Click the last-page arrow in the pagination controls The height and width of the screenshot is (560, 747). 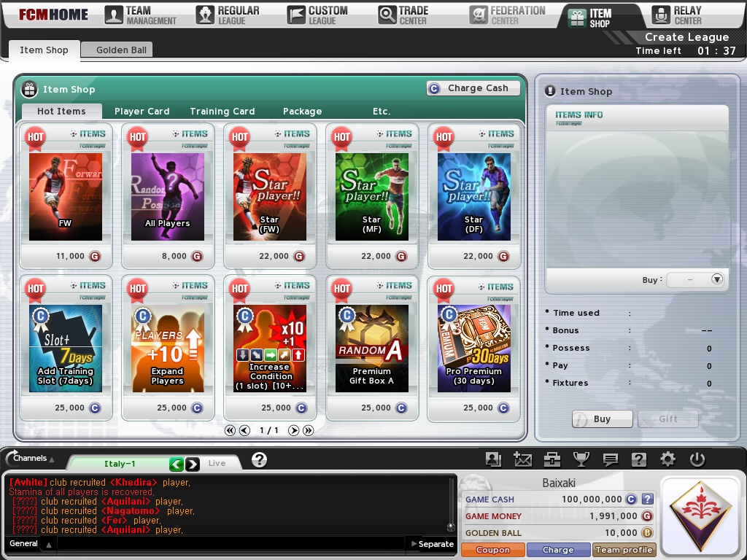click(x=309, y=430)
